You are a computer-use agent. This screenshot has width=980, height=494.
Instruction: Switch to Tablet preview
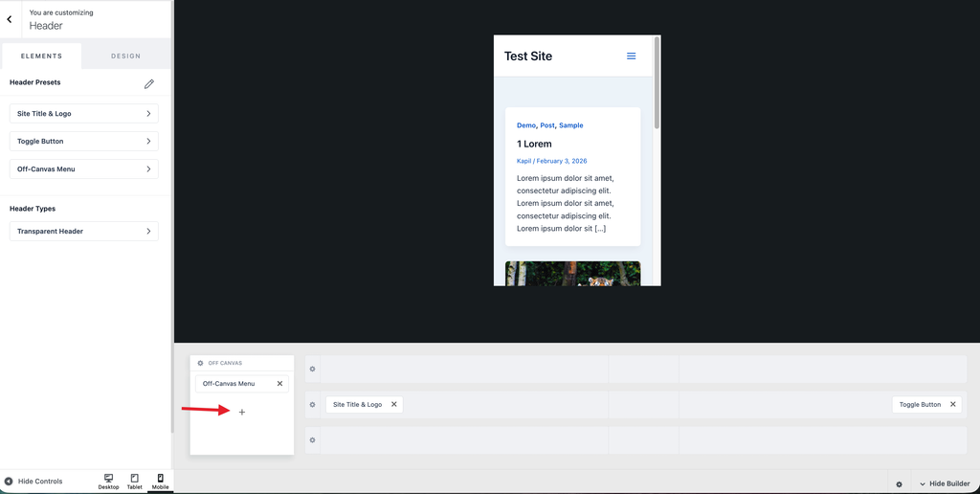tap(134, 482)
